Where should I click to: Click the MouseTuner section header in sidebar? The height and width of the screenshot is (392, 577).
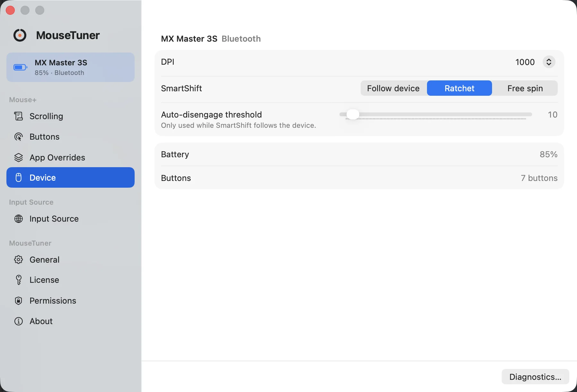[x=30, y=243]
